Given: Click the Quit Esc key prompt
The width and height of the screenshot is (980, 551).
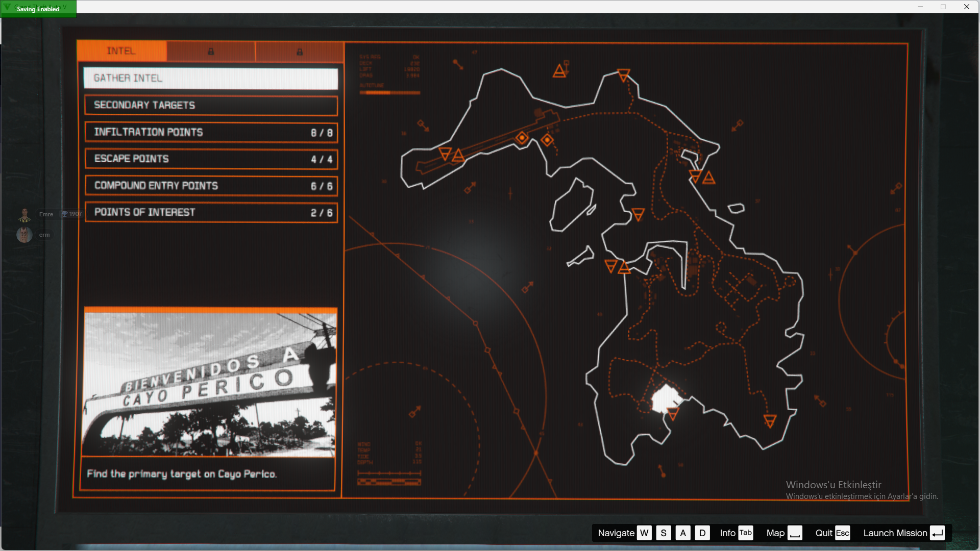Looking at the screenshot, I should 832,533.
